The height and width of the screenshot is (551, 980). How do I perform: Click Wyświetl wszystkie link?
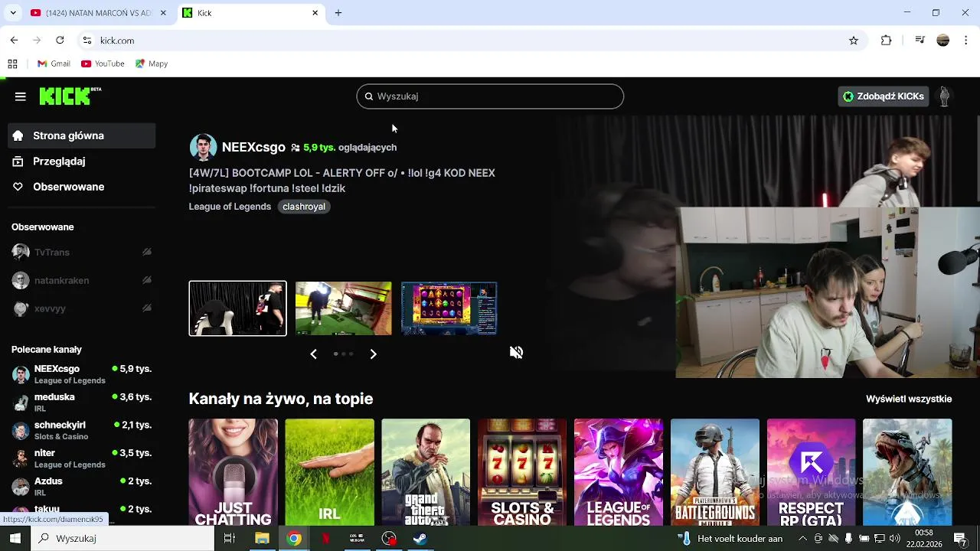909,399
